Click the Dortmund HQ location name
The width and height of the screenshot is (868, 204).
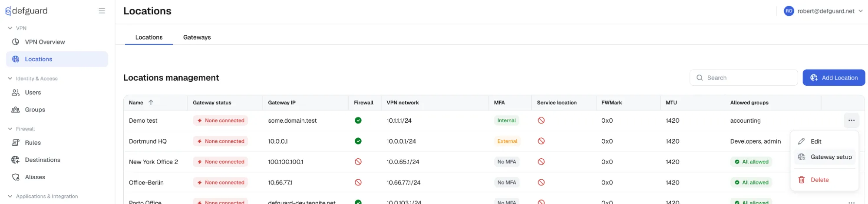(x=148, y=141)
